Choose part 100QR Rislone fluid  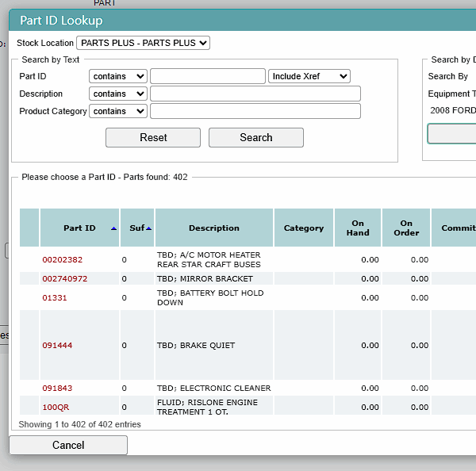56,408
